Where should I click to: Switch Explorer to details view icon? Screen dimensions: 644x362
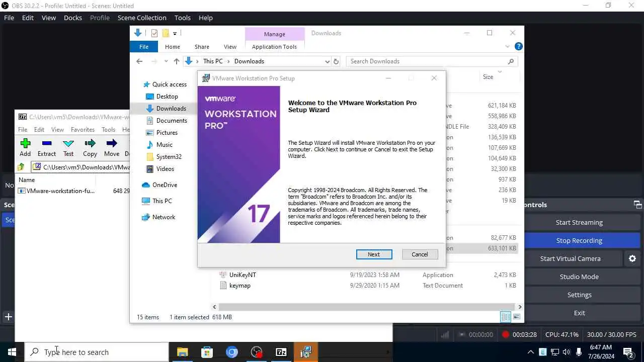(506, 317)
